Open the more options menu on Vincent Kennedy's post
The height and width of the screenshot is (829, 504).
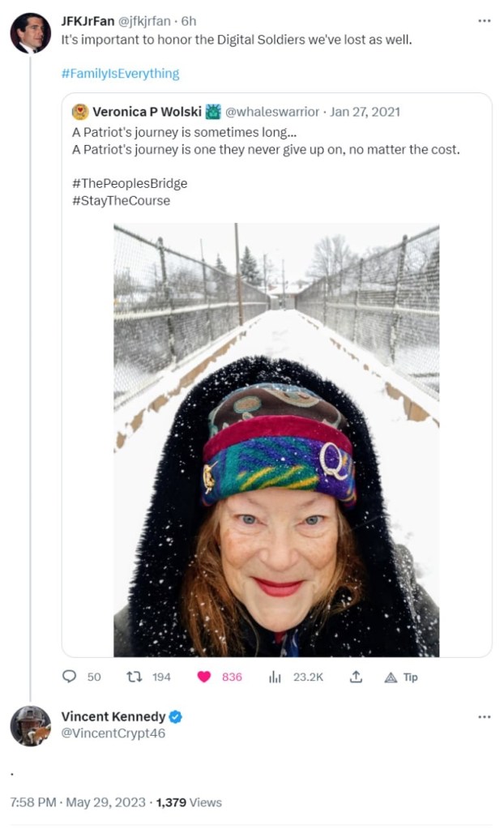484,717
